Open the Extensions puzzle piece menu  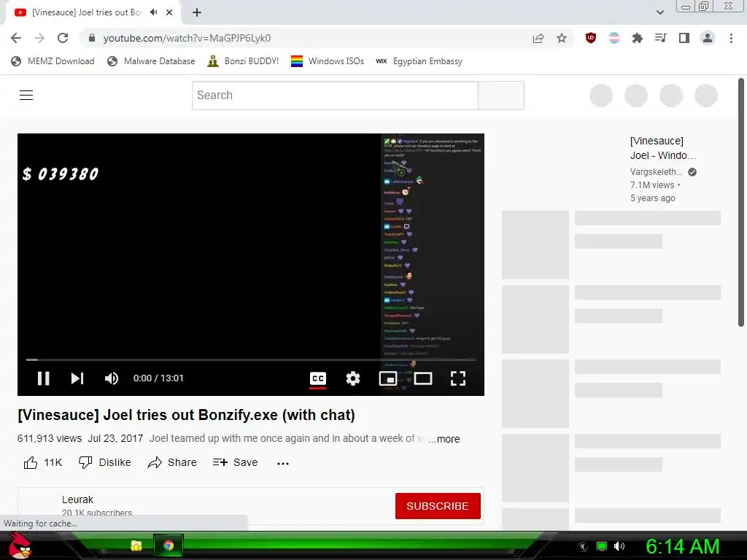pos(637,38)
